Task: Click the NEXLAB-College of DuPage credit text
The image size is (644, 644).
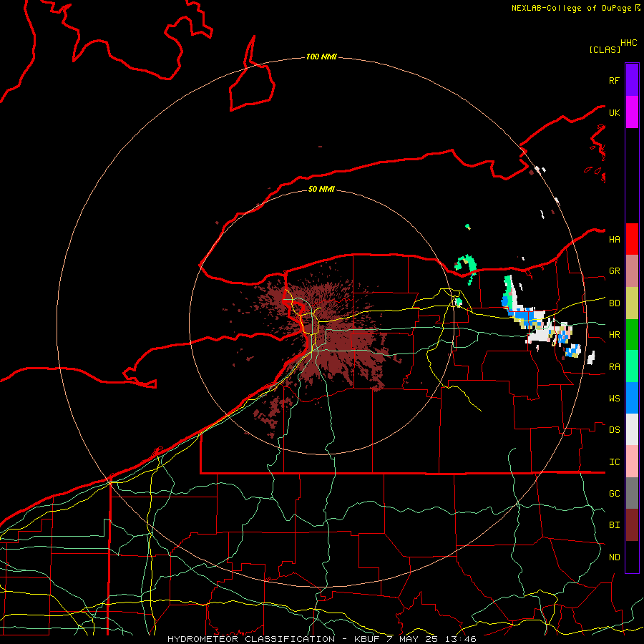Action: point(571,8)
